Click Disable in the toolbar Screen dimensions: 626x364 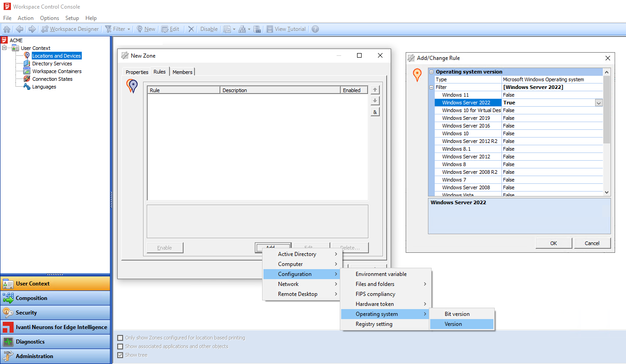pyautogui.click(x=209, y=29)
